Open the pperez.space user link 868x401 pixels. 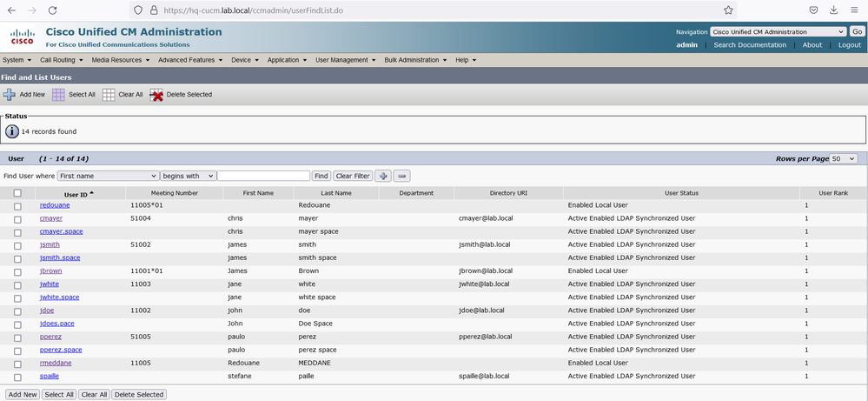tap(61, 350)
